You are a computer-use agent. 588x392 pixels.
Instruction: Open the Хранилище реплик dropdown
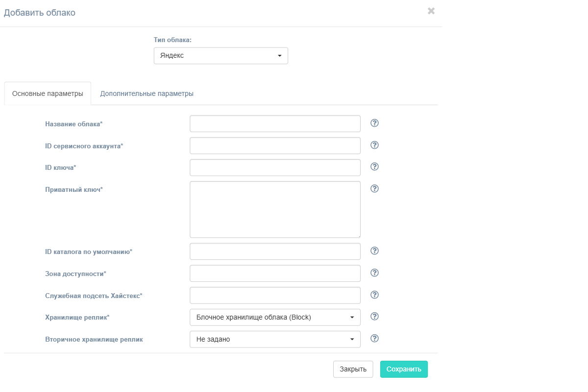click(x=275, y=317)
